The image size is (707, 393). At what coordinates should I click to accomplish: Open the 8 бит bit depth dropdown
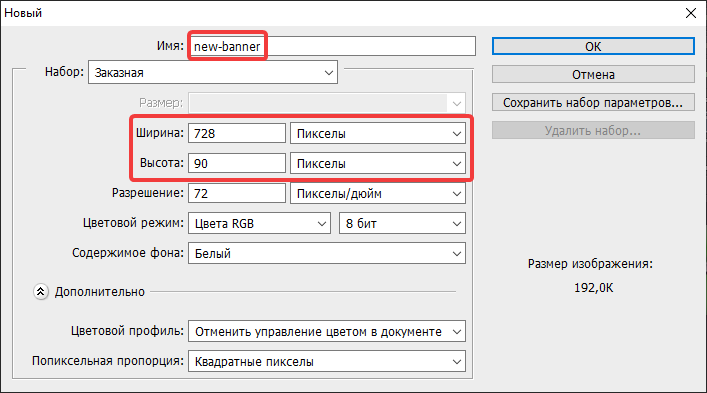[402, 224]
